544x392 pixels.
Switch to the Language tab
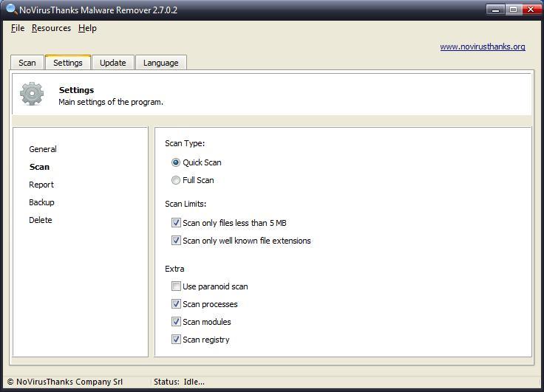[x=161, y=63]
